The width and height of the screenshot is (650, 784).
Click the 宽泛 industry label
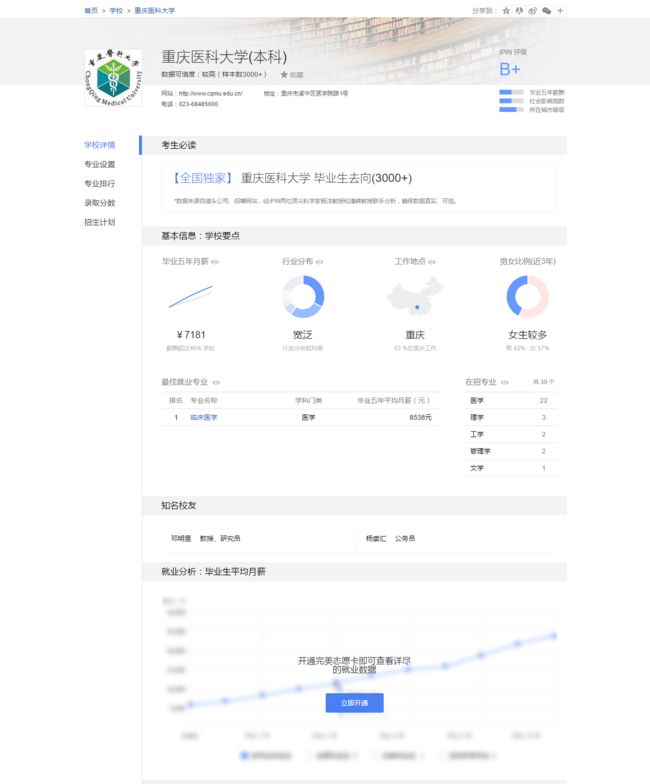pyautogui.click(x=302, y=334)
